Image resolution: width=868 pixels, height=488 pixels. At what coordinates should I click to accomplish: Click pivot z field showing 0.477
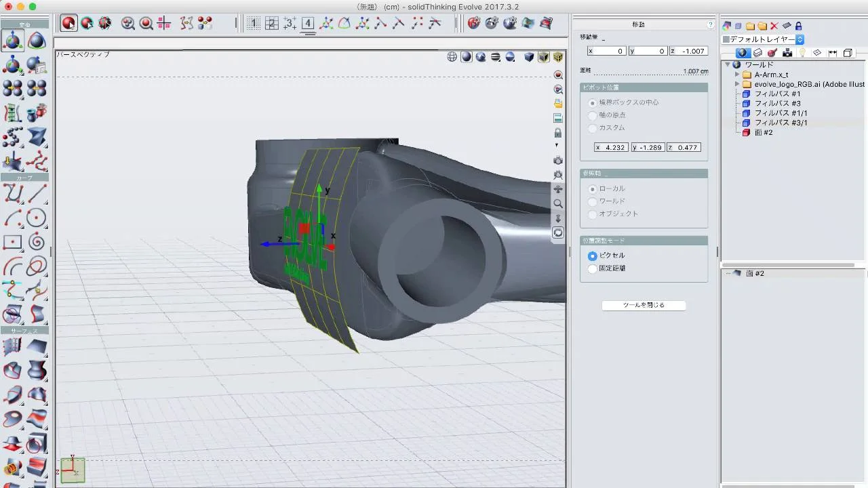coord(684,147)
